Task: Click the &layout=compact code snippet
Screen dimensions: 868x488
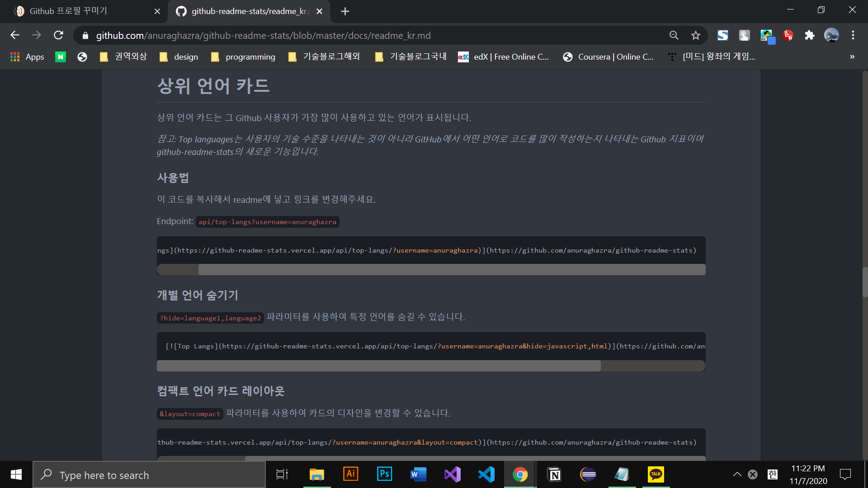Action: pyautogui.click(x=190, y=414)
